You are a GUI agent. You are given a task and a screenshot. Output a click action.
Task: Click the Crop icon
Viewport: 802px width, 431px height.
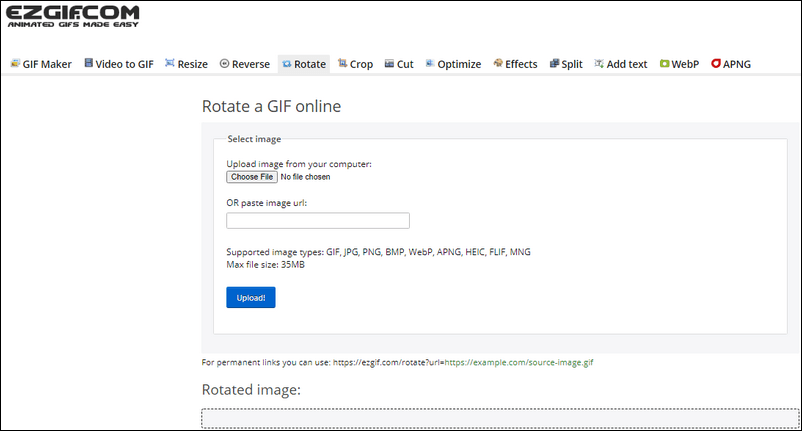point(342,63)
